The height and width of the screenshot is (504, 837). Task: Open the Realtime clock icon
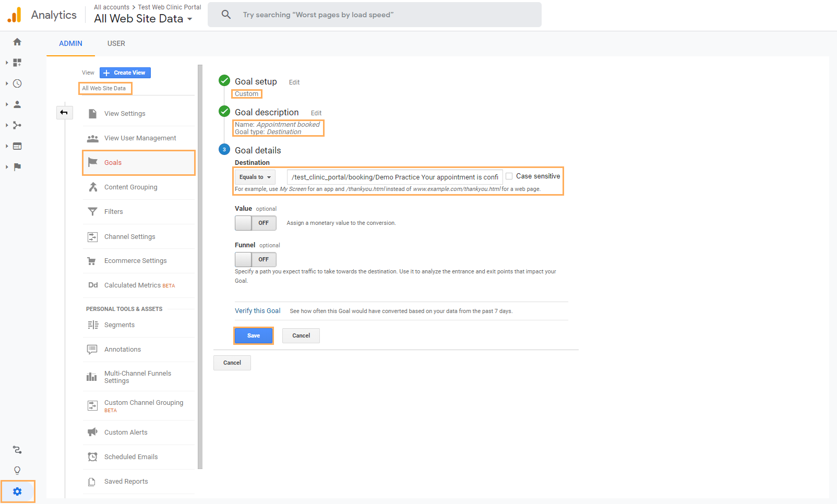(17, 83)
